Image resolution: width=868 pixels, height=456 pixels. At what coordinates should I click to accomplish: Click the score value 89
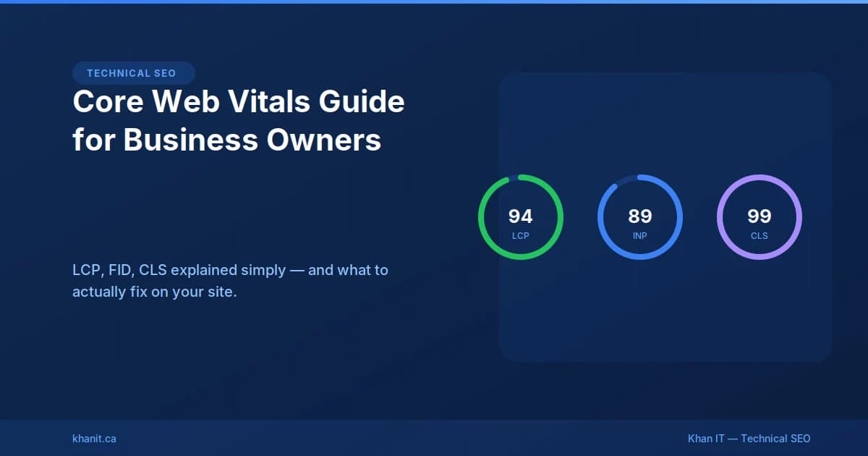tap(640, 216)
